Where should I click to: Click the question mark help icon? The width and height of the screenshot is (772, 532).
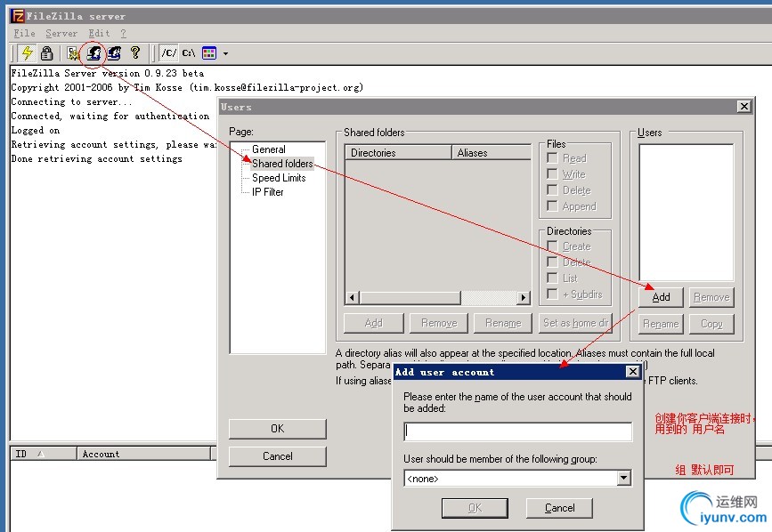point(135,52)
